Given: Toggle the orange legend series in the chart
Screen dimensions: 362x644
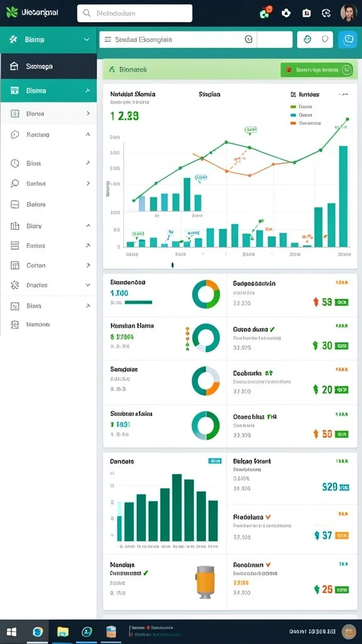Looking at the screenshot, I should pyautogui.click(x=305, y=123).
